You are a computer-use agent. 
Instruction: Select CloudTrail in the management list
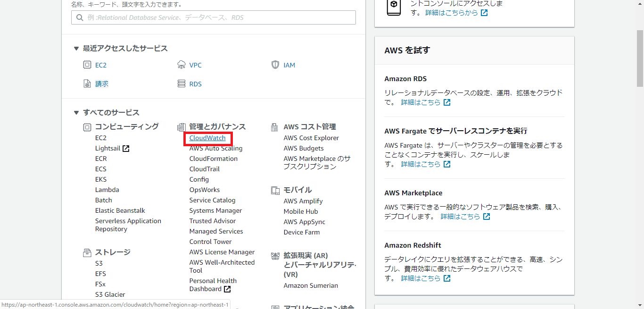coord(204,169)
